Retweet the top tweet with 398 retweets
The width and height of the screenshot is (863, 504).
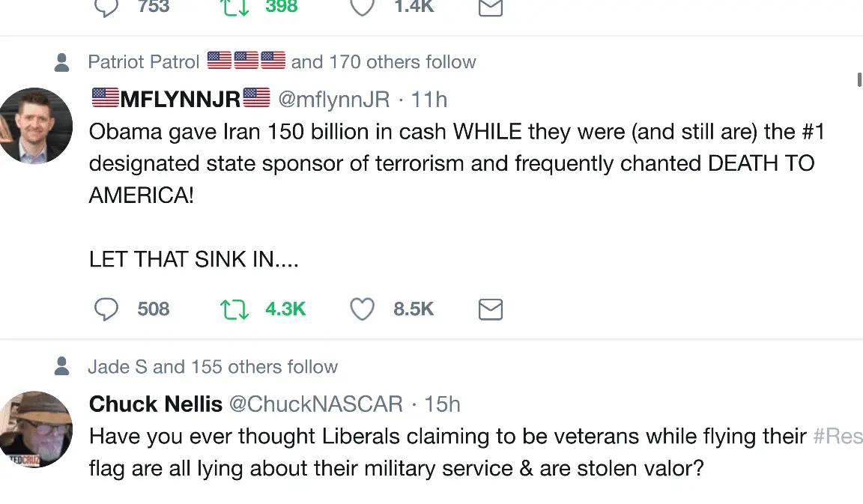(234, 8)
